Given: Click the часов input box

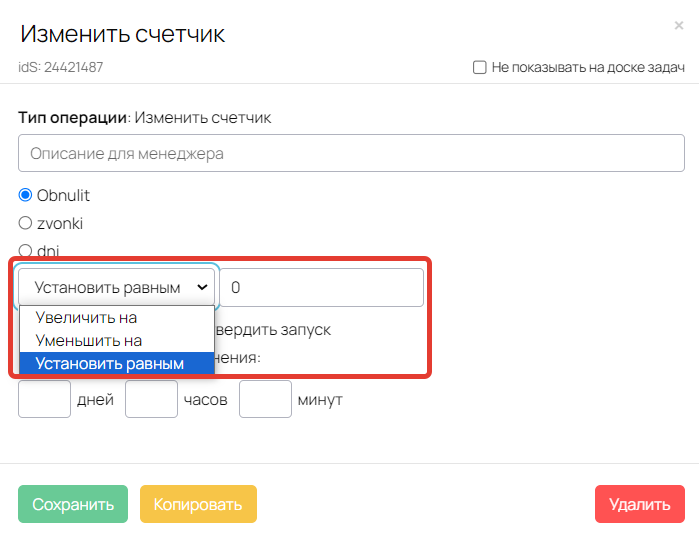Looking at the screenshot, I should (x=152, y=399).
